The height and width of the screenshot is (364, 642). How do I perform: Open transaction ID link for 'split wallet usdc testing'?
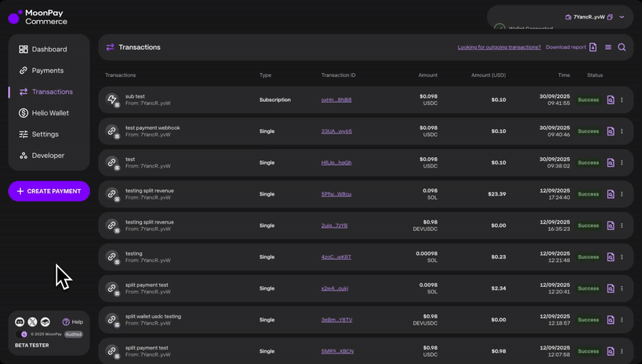[336, 320]
